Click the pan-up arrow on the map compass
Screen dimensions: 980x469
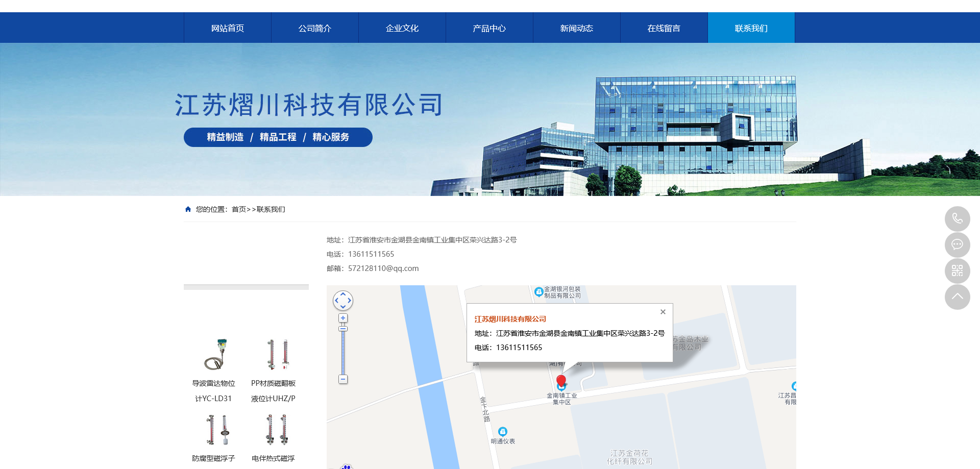342,293
